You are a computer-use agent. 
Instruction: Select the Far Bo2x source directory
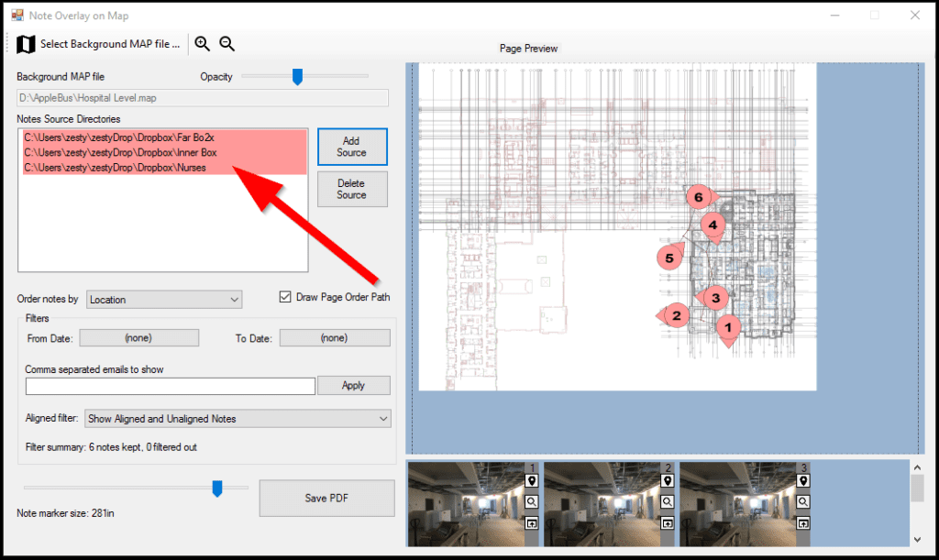[119, 137]
